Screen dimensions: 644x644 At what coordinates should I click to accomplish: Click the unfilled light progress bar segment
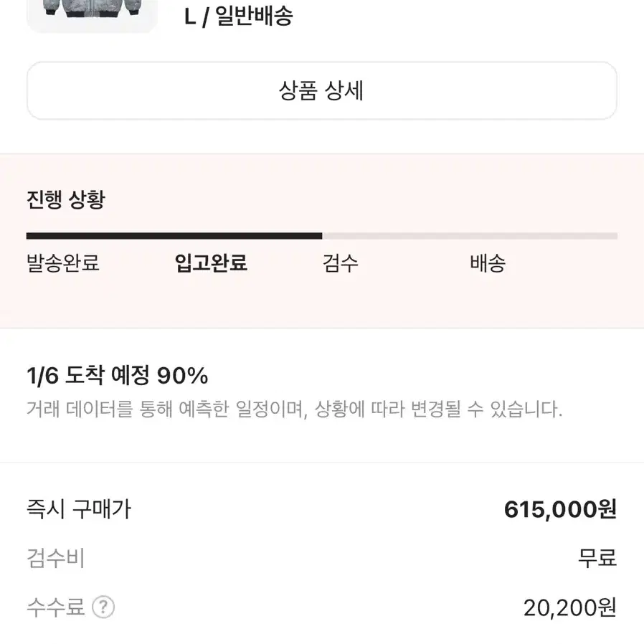coord(470,236)
